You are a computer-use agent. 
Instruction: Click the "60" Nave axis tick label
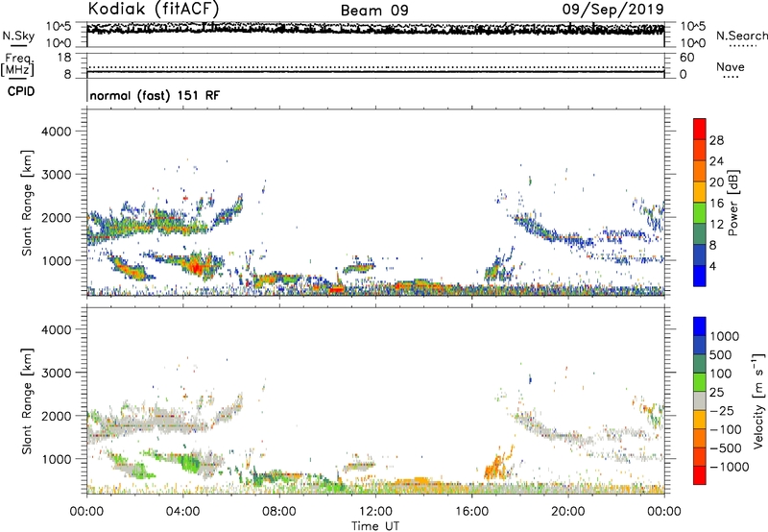(687, 58)
